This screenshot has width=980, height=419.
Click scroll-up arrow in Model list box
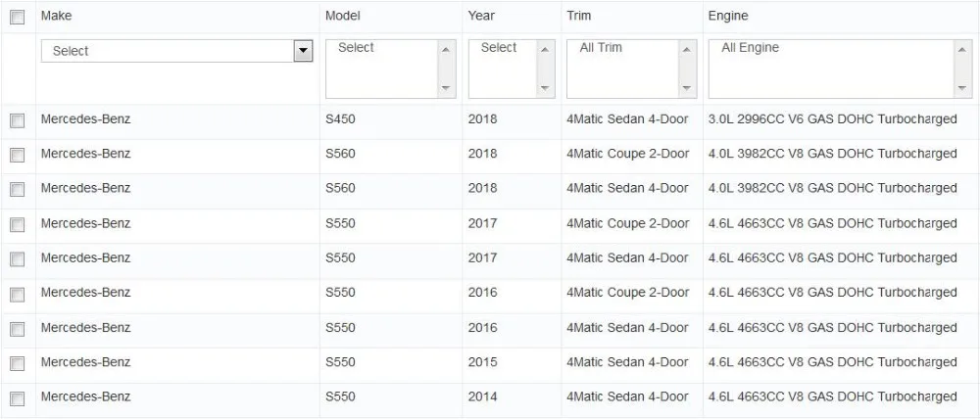446,50
